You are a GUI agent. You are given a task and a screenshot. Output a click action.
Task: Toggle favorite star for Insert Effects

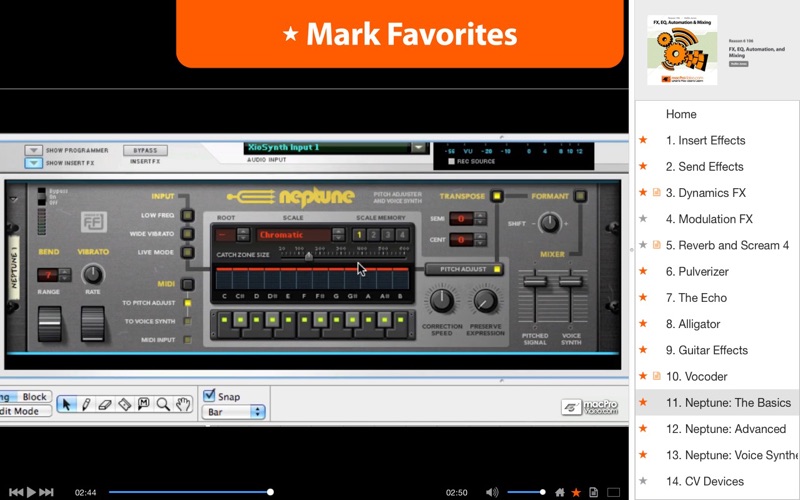(643, 140)
